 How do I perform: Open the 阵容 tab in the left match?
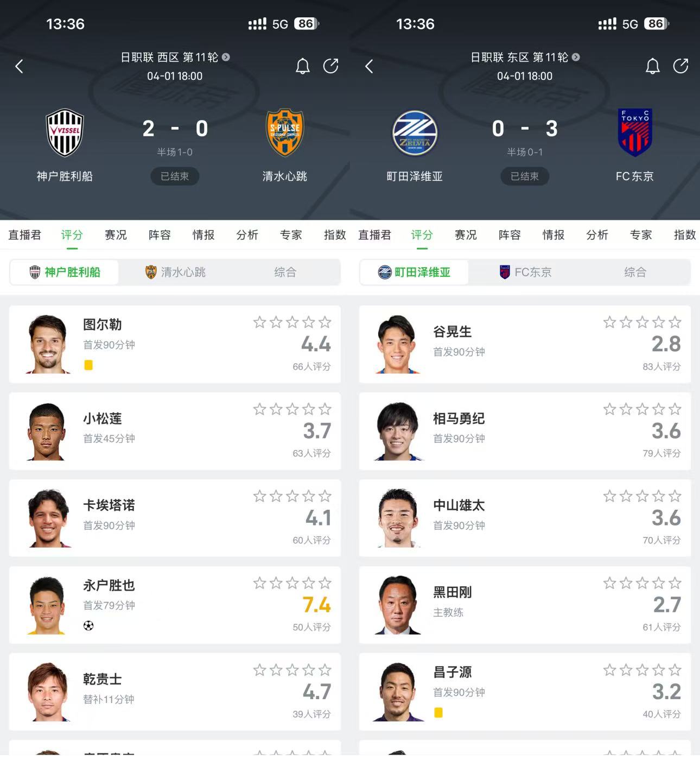160,235
